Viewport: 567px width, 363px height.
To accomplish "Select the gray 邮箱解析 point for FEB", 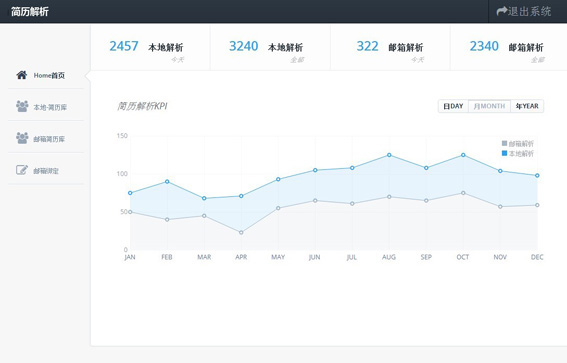I will click(x=167, y=219).
